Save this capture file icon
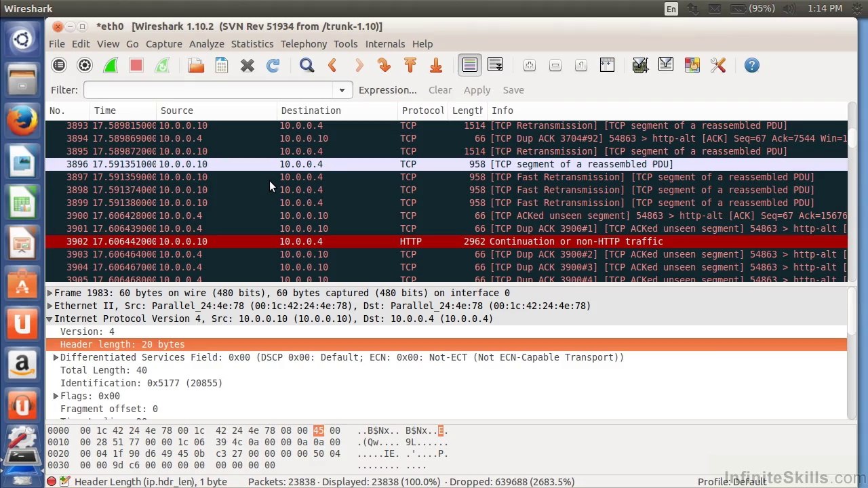Screen dimensions: 868x488 coord(222,65)
